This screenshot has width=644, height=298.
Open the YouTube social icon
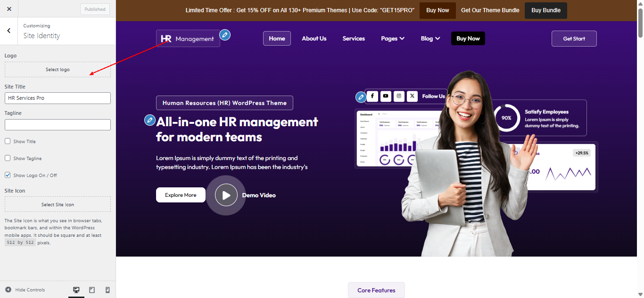click(x=386, y=96)
